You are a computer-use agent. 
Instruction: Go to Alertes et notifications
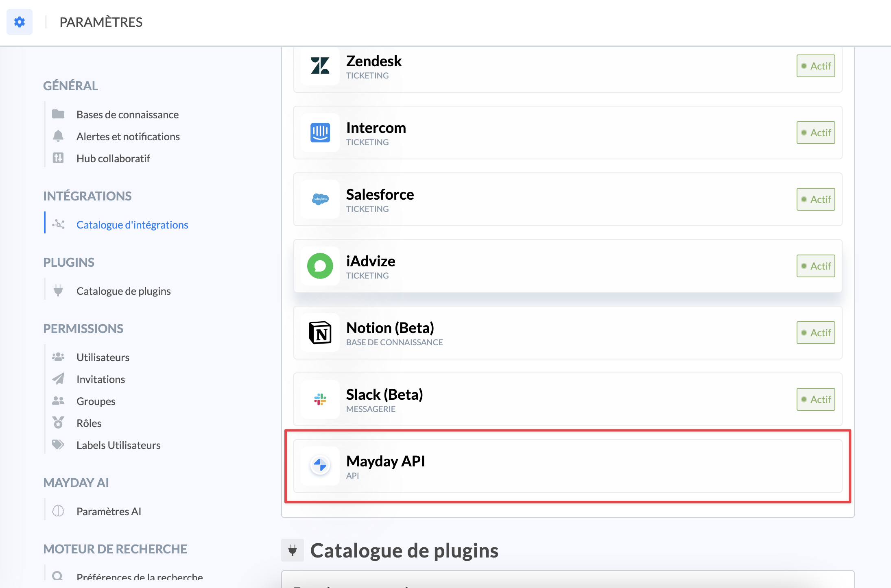click(x=128, y=137)
